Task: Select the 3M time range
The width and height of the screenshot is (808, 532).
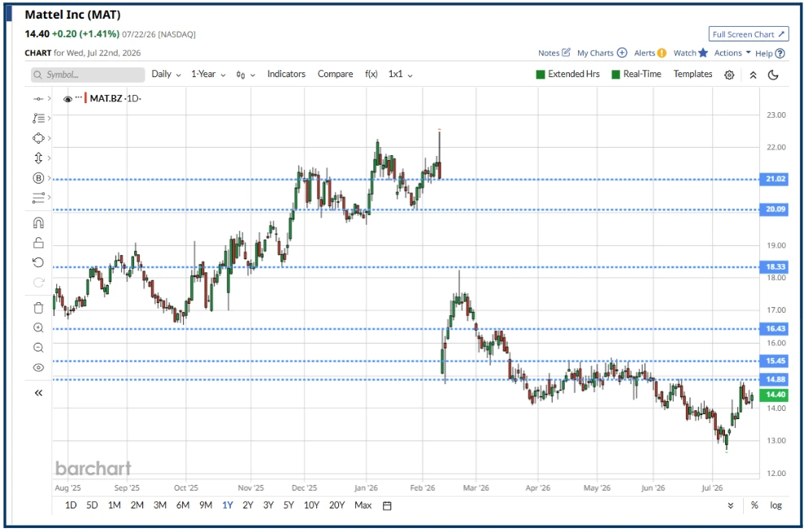Action: (x=160, y=506)
